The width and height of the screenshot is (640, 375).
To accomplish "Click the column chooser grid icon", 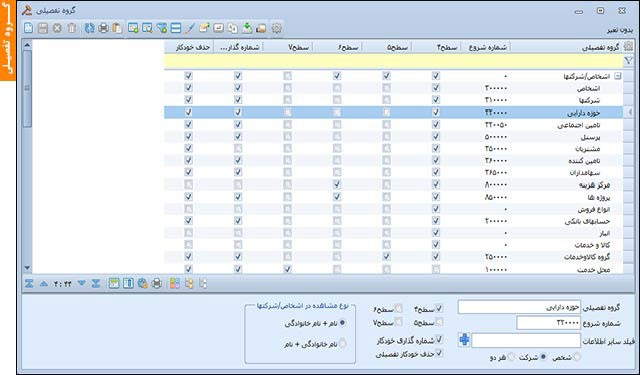I will [x=128, y=284].
